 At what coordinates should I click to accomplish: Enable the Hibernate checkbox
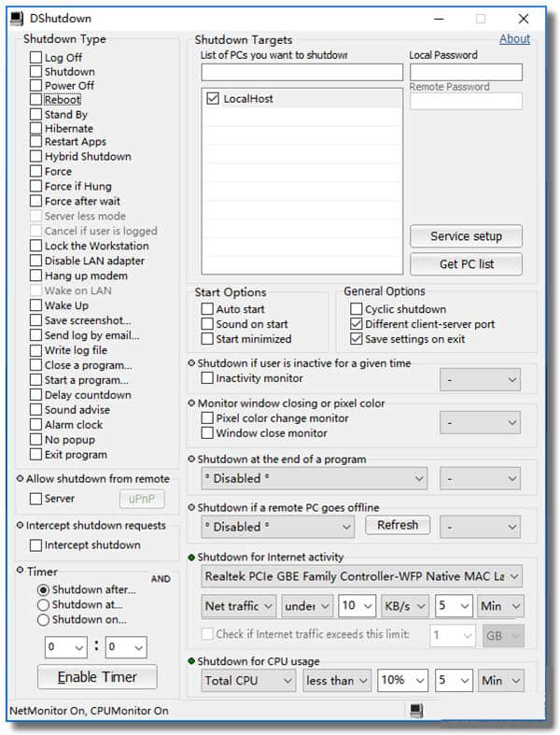[35, 128]
